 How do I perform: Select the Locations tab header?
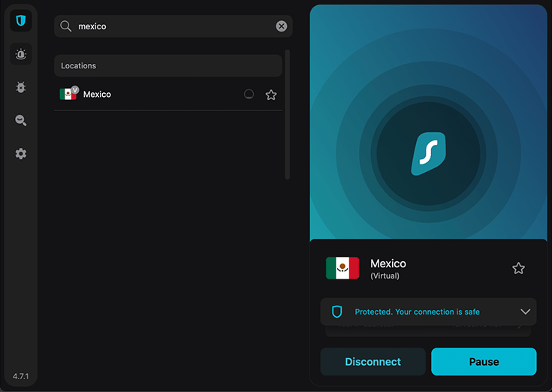pyautogui.click(x=168, y=65)
